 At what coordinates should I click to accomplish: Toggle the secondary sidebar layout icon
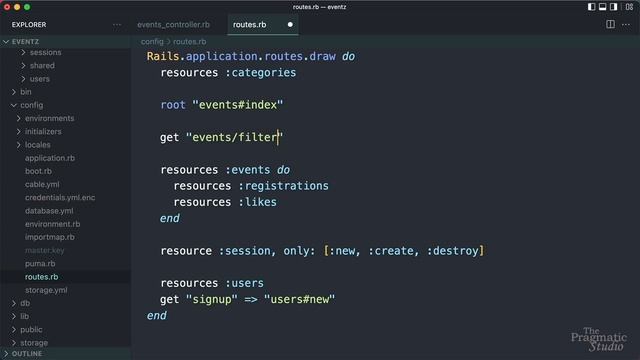coord(613,7)
